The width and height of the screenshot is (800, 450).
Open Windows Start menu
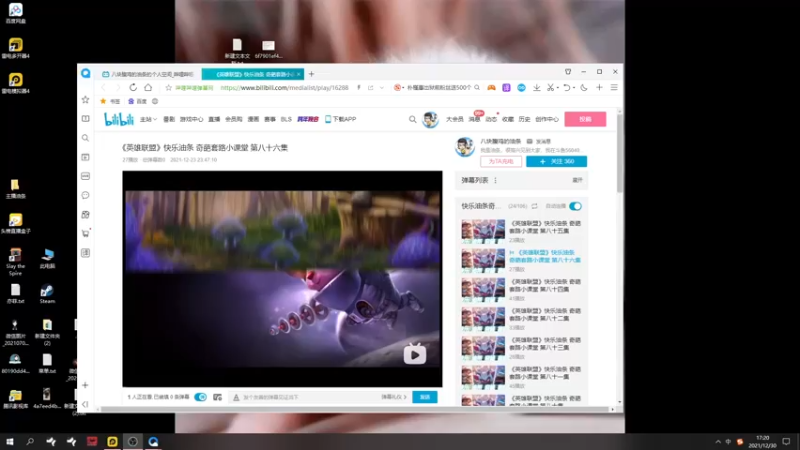tap(9, 441)
